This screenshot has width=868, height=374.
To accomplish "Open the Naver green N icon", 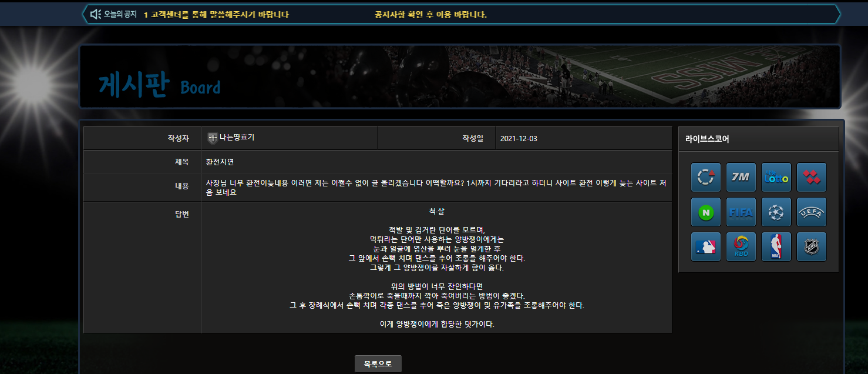I will click(x=706, y=212).
